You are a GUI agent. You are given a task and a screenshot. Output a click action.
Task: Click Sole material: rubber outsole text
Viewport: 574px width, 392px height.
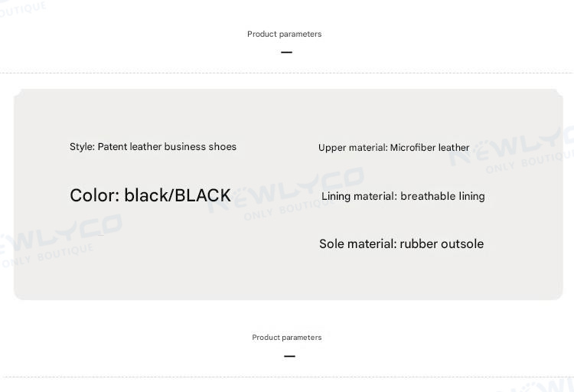401,244
